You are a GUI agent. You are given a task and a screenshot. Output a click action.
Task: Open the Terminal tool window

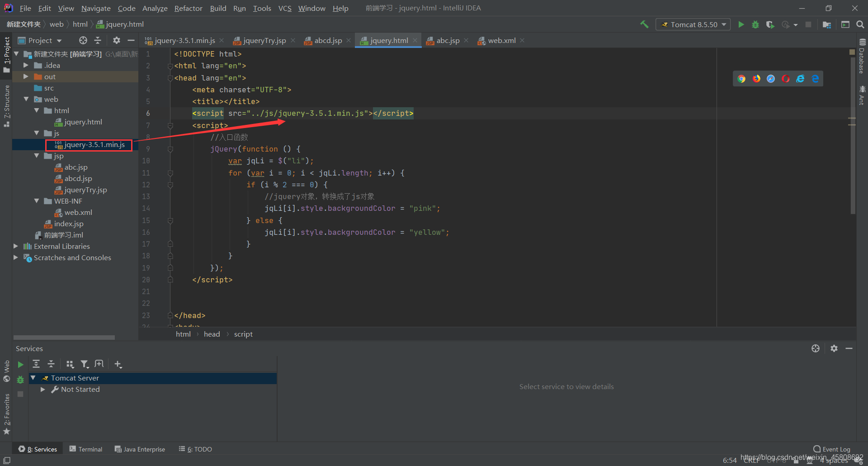click(86, 449)
